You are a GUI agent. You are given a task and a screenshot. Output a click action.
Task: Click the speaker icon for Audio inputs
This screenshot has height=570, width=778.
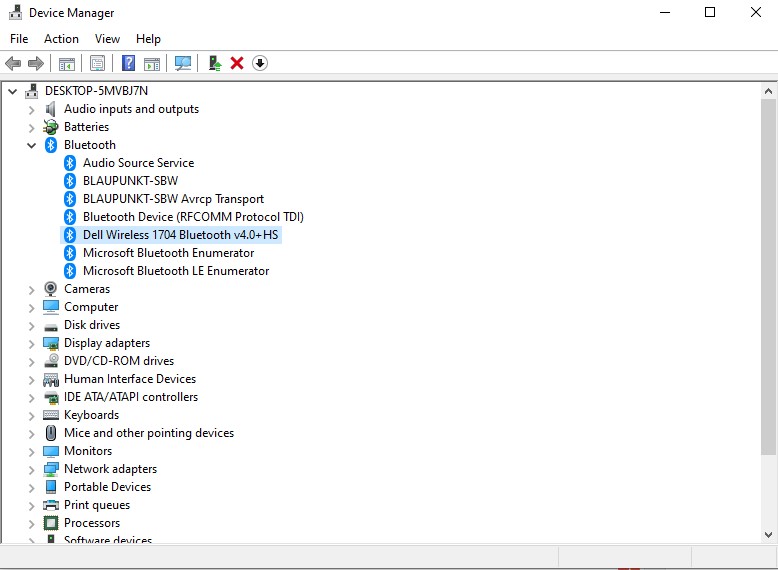51,109
